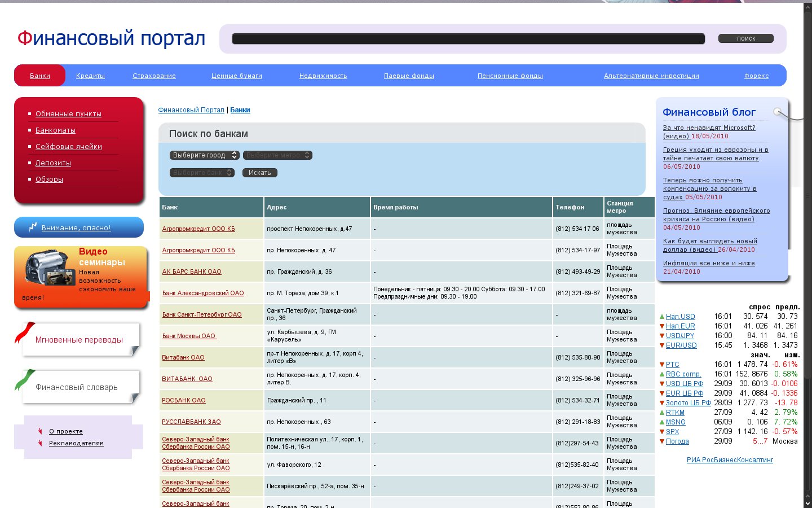Click the Искать button
The height and width of the screenshot is (508, 812).
[260, 173]
